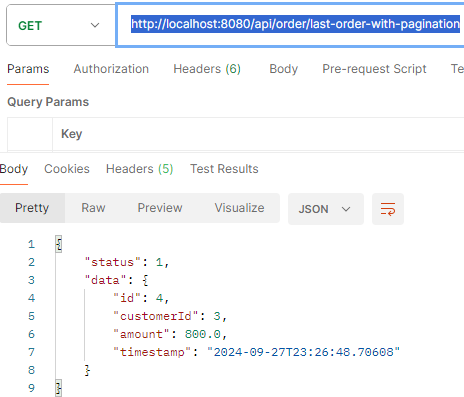Click the "status" key in response
This screenshot has width=464, height=397.
tap(113, 262)
